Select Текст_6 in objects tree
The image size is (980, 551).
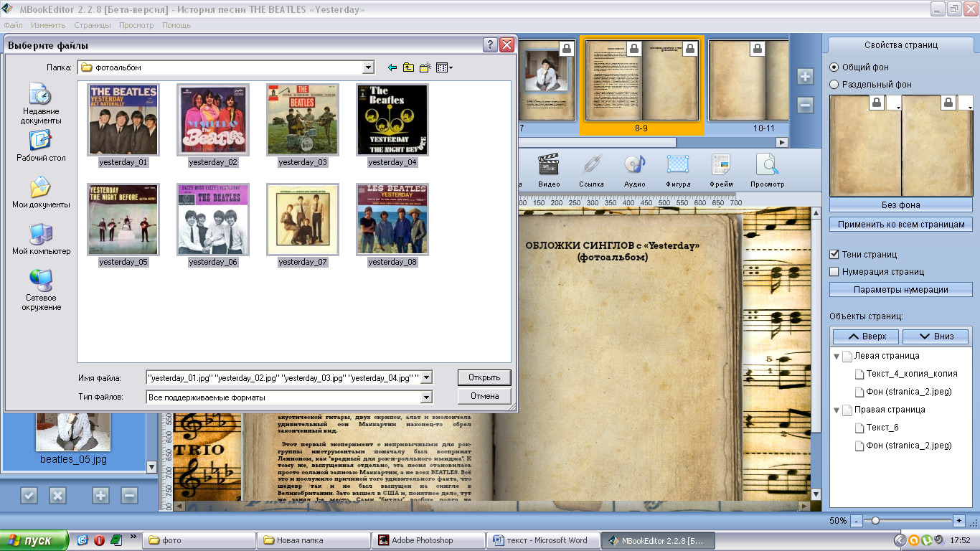882,428
